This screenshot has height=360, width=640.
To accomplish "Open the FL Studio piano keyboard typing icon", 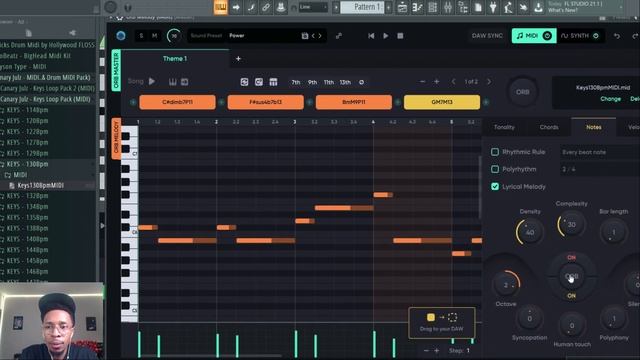I will pyautogui.click(x=220, y=7).
